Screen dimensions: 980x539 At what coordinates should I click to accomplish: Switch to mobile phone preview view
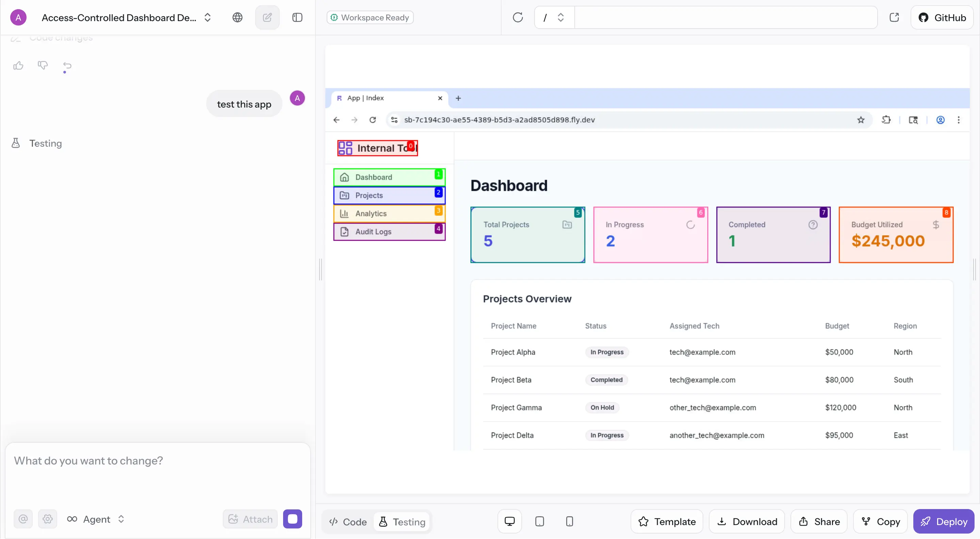[x=569, y=521]
